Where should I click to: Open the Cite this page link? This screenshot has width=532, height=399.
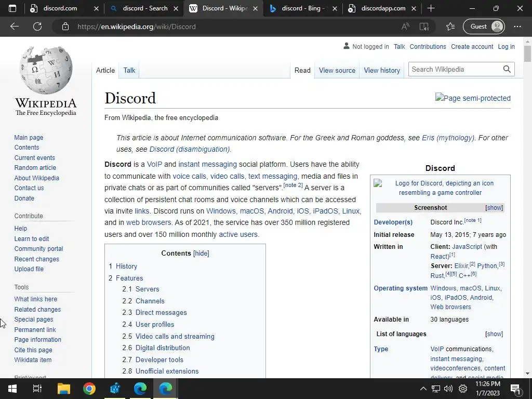pyautogui.click(x=33, y=350)
